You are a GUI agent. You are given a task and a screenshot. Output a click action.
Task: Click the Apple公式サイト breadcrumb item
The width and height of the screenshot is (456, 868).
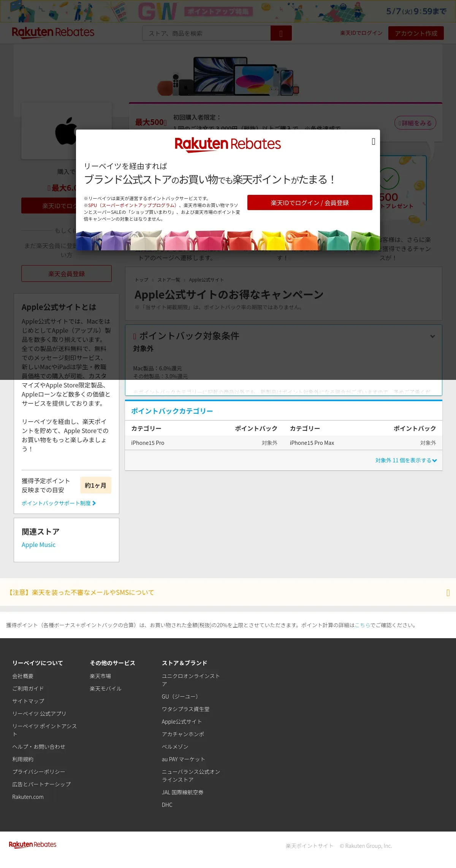point(206,280)
